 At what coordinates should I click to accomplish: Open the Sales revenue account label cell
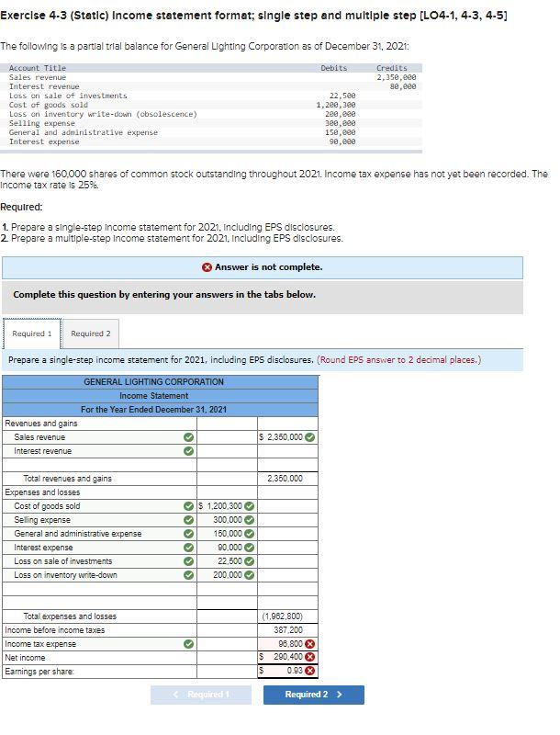(100, 437)
